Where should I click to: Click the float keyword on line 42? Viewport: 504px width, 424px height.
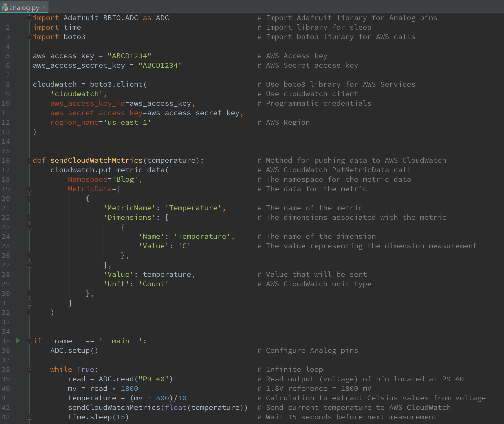click(176, 407)
